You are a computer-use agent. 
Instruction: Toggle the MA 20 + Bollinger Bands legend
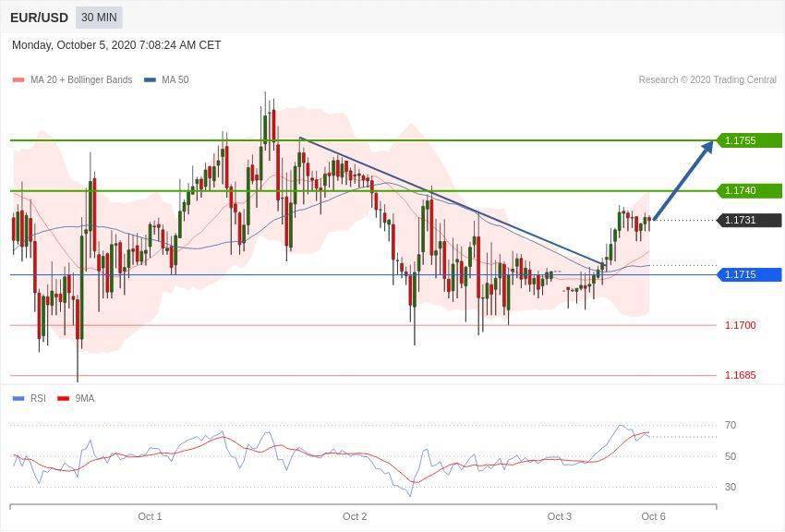(72, 79)
